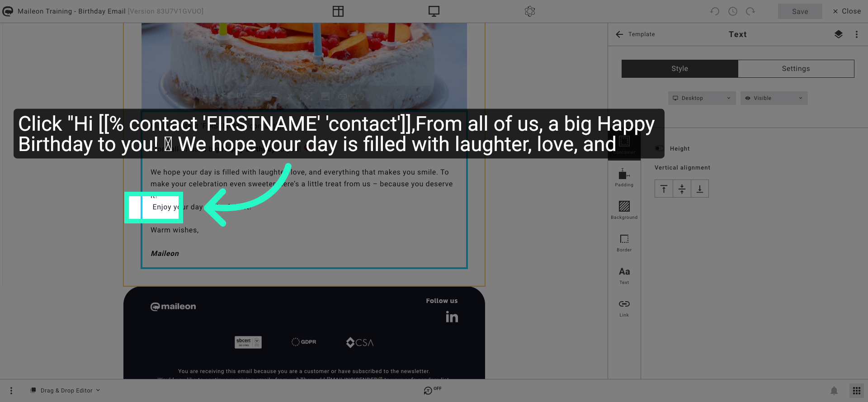Select the birthday cake image
The width and height of the screenshot is (868, 402).
304,66
